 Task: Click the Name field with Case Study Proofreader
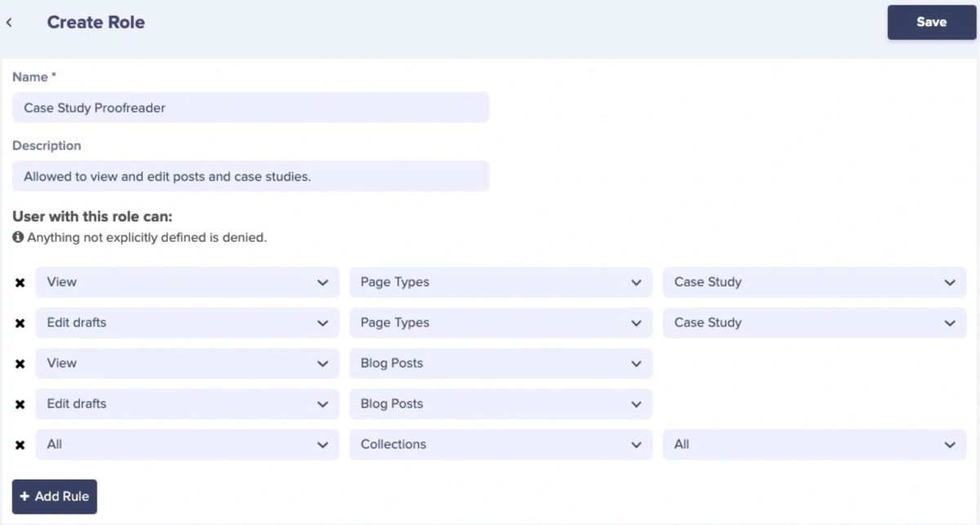[x=251, y=108]
